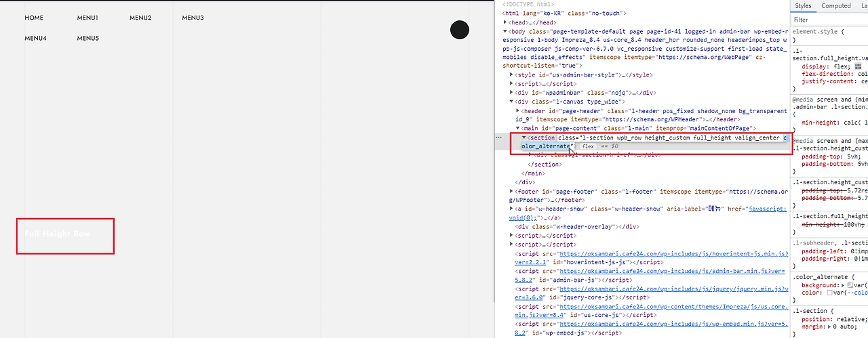The height and width of the screenshot is (338, 868).
Task: Select the closing </section> tag row
Action: tap(545, 164)
